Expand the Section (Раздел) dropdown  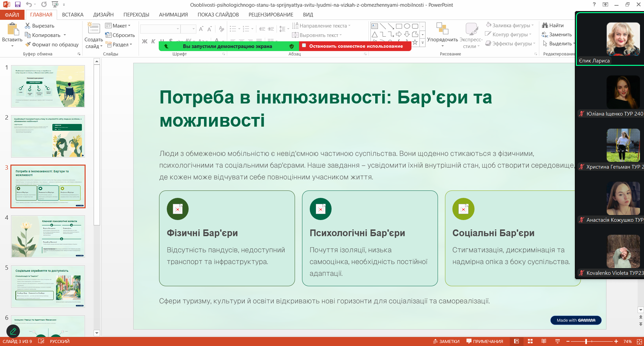119,44
